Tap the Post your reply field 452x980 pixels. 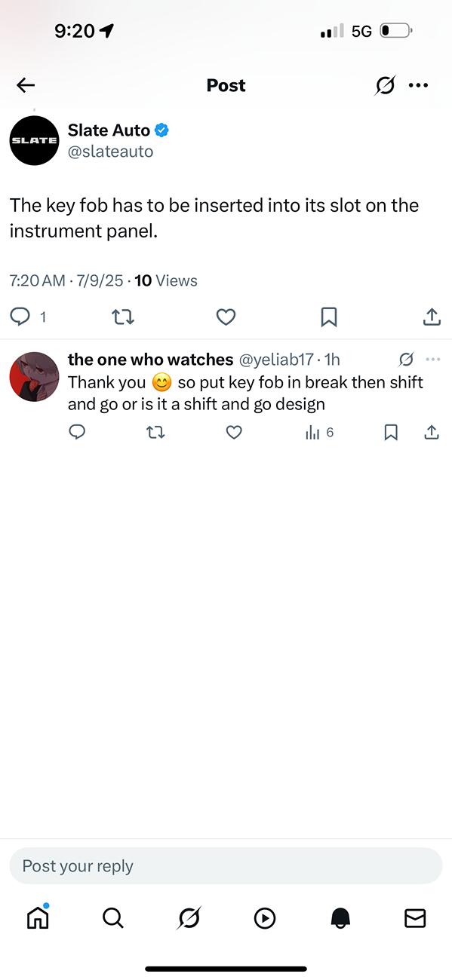click(226, 865)
